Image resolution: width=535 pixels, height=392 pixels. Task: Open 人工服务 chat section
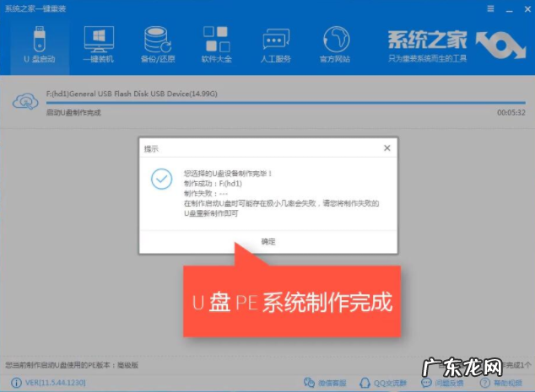tap(276, 45)
